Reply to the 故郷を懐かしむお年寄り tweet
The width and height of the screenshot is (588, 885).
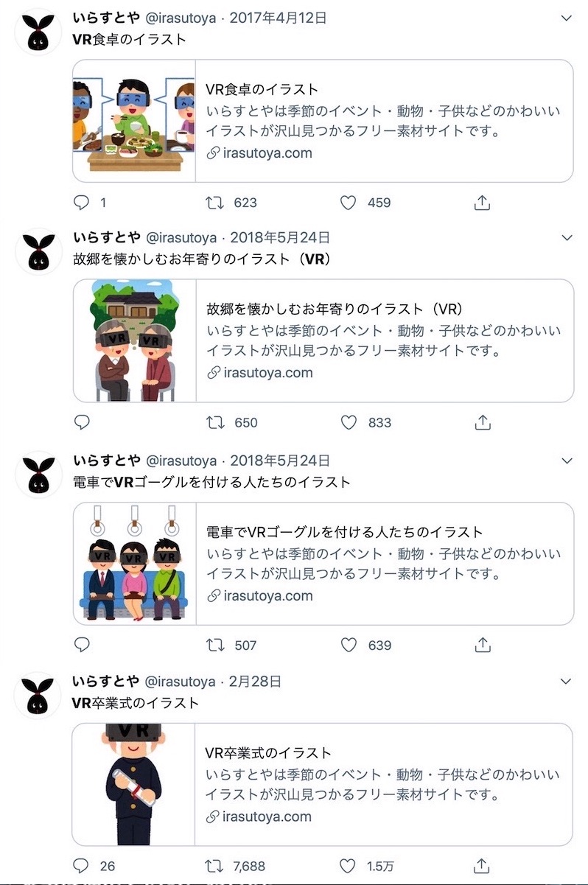tap(82, 422)
